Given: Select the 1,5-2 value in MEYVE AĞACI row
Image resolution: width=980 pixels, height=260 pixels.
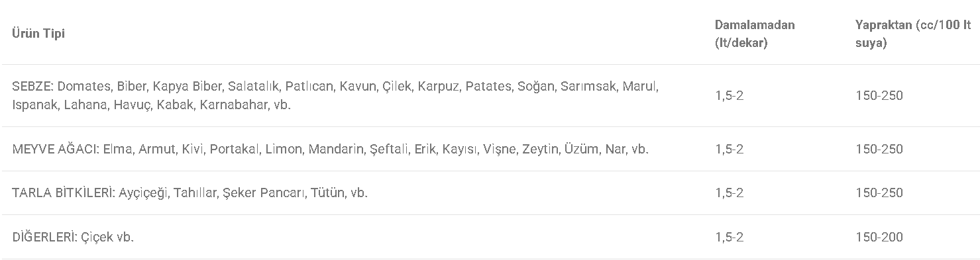Looking at the screenshot, I should [x=729, y=149].
